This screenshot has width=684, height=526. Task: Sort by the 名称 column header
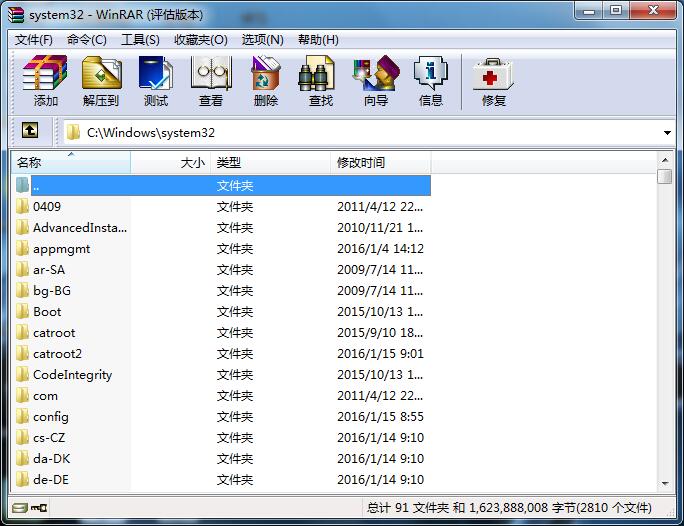[71, 163]
